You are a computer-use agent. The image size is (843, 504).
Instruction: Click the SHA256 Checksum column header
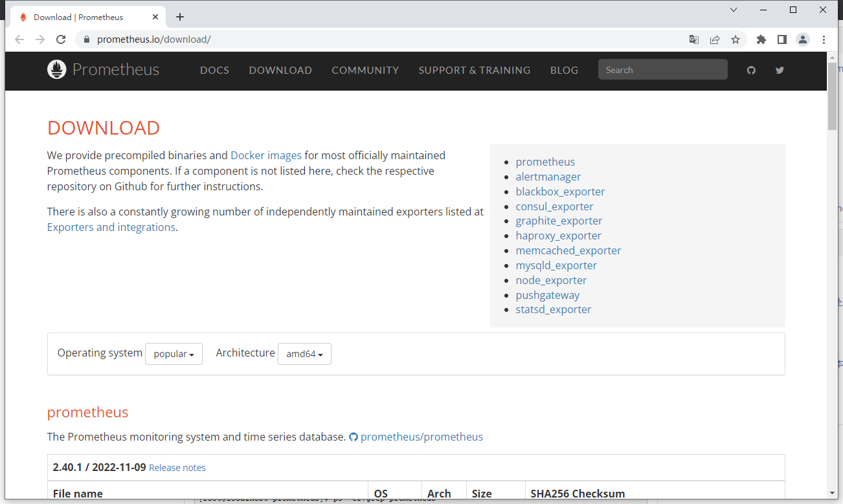578,494
